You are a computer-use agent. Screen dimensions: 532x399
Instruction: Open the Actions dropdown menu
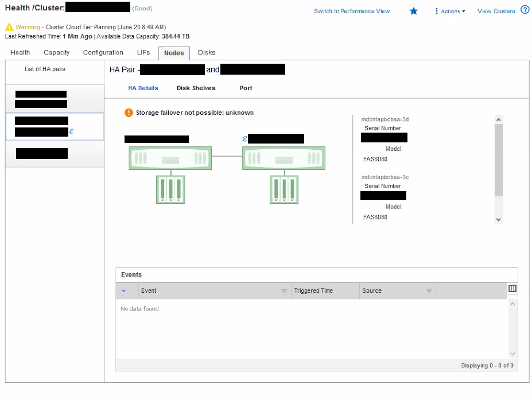pyautogui.click(x=451, y=11)
